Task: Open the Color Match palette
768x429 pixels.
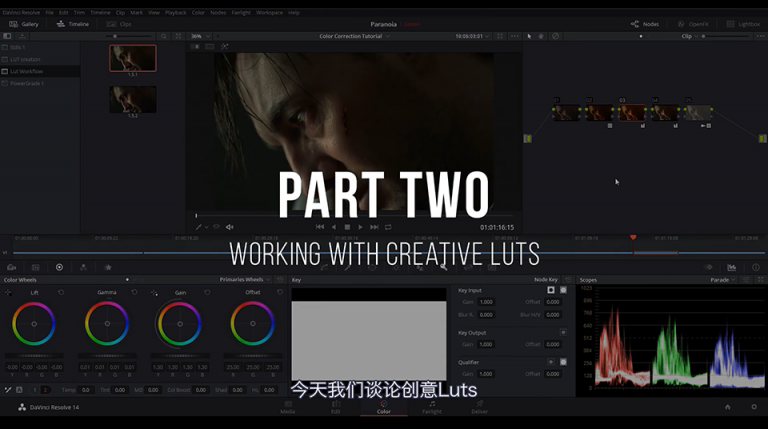Action: (35, 267)
